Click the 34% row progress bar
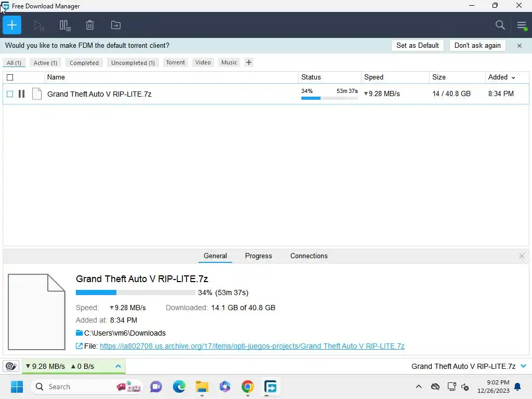The height and width of the screenshot is (399, 532). click(x=329, y=98)
